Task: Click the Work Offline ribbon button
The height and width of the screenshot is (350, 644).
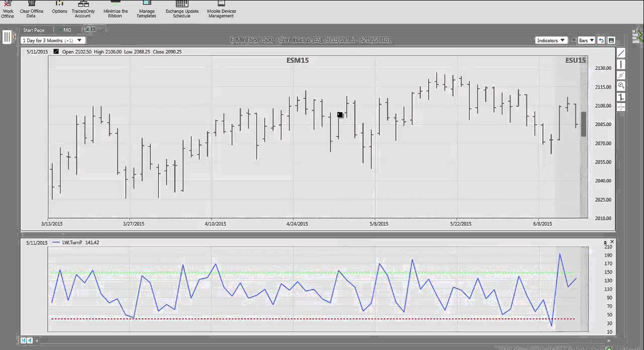Action: coord(8,10)
